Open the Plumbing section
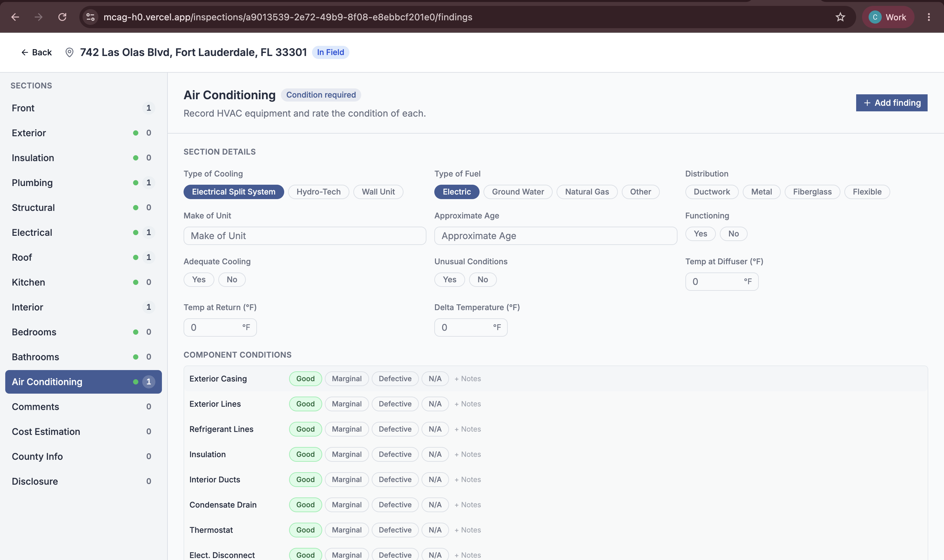 [84, 183]
